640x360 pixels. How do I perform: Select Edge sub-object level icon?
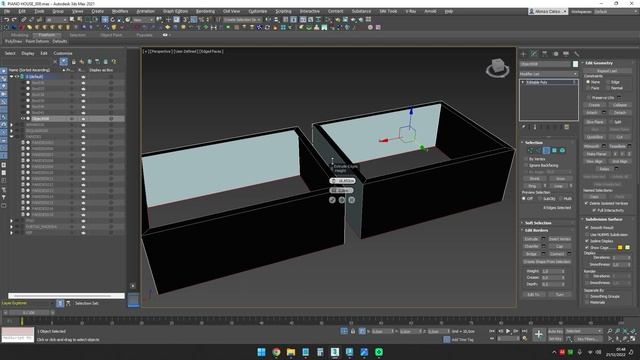pyautogui.click(x=538, y=151)
